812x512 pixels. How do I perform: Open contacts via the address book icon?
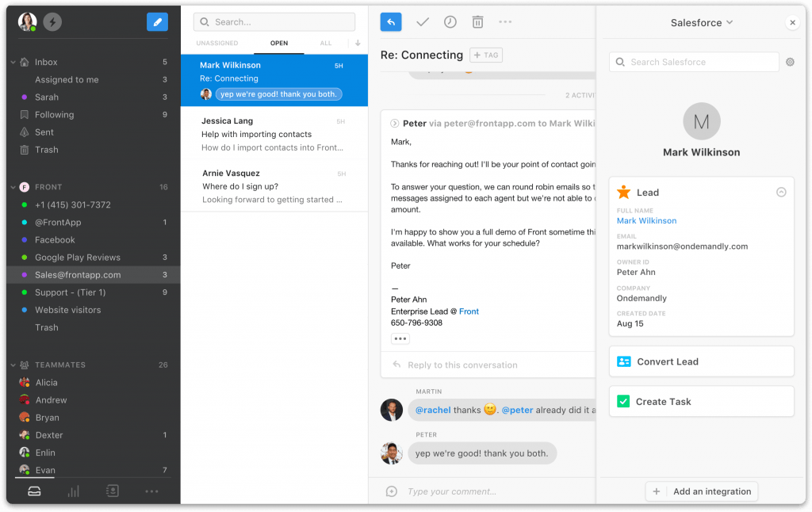click(x=113, y=491)
